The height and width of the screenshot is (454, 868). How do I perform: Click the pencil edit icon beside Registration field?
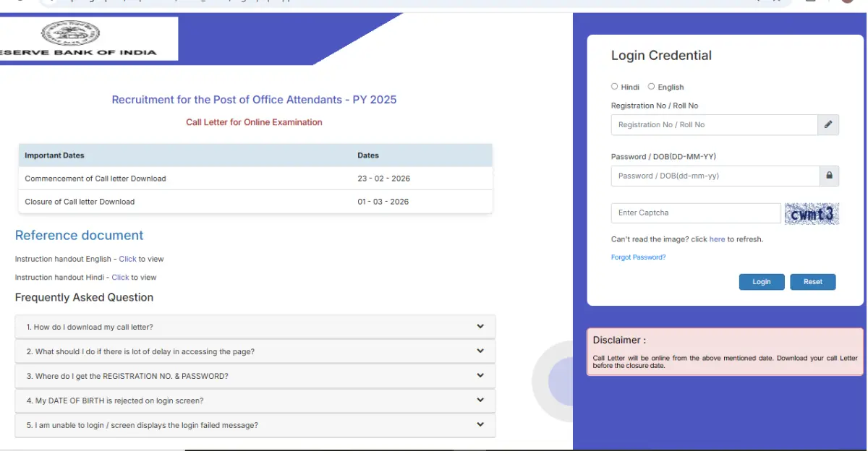click(828, 124)
